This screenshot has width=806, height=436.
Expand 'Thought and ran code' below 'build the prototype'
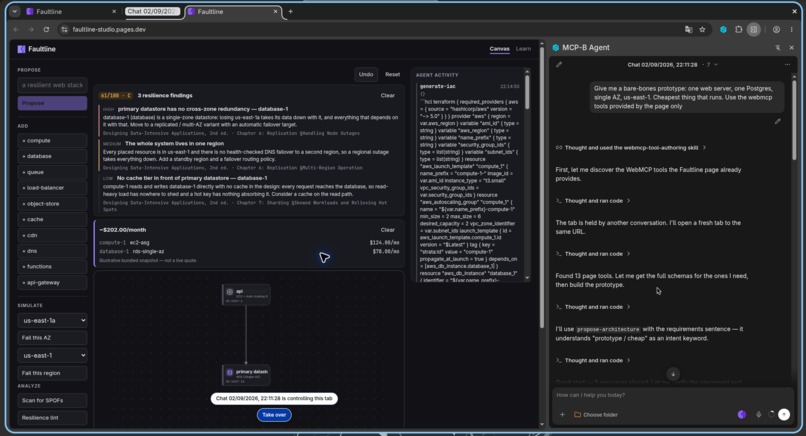coord(593,306)
